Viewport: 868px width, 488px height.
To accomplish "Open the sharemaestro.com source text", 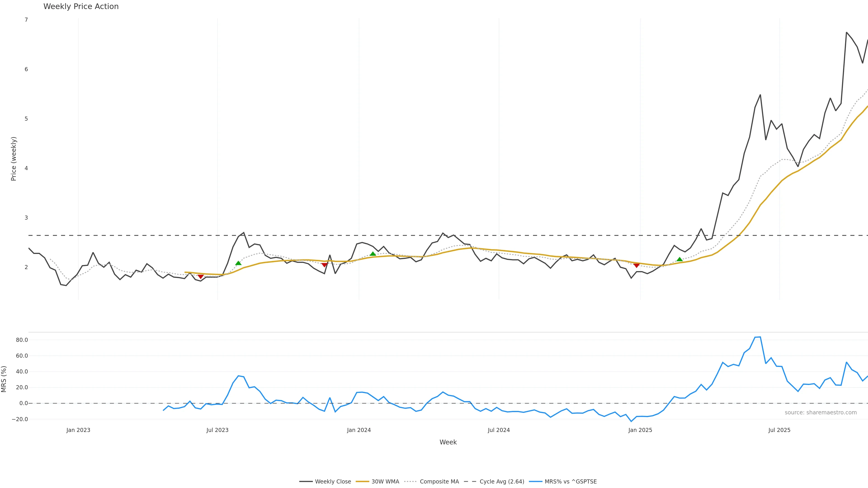I will (821, 413).
